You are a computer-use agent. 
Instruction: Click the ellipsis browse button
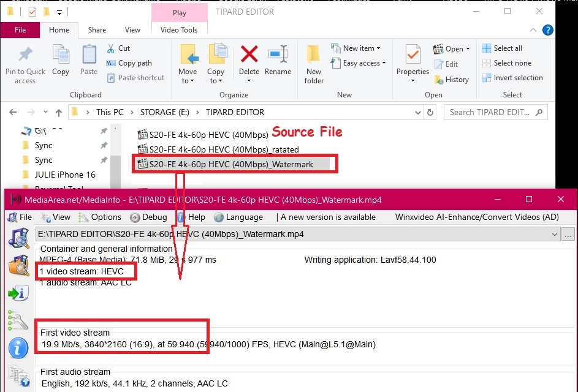coord(568,235)
